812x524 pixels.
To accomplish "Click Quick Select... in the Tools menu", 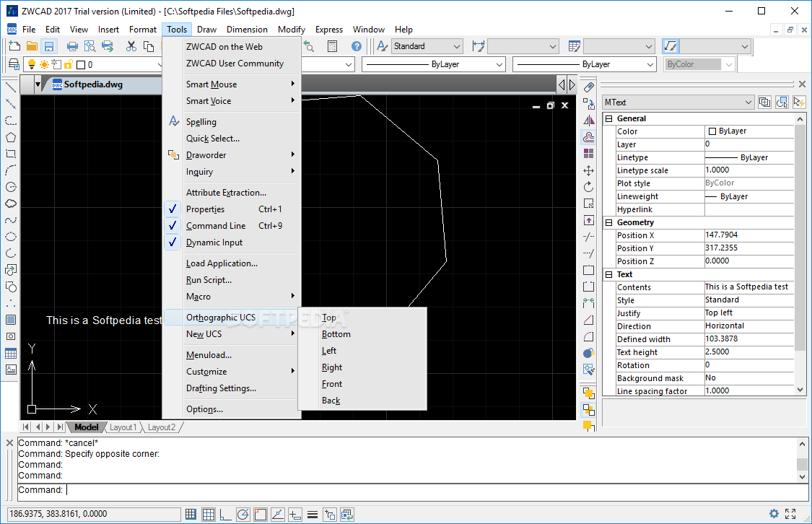I will 232,139.
